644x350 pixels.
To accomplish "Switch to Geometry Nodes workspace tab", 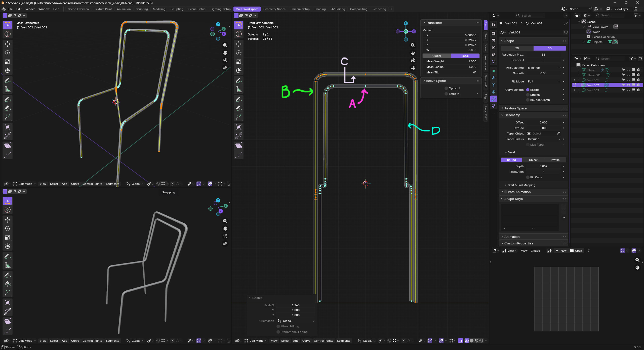I will [274, 9].
